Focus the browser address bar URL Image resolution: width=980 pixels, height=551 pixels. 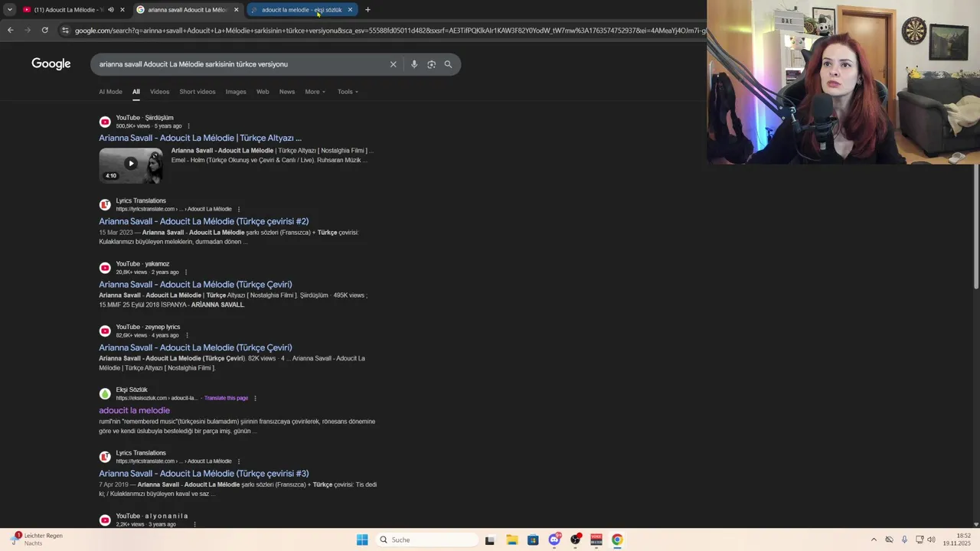coord(390,31)
